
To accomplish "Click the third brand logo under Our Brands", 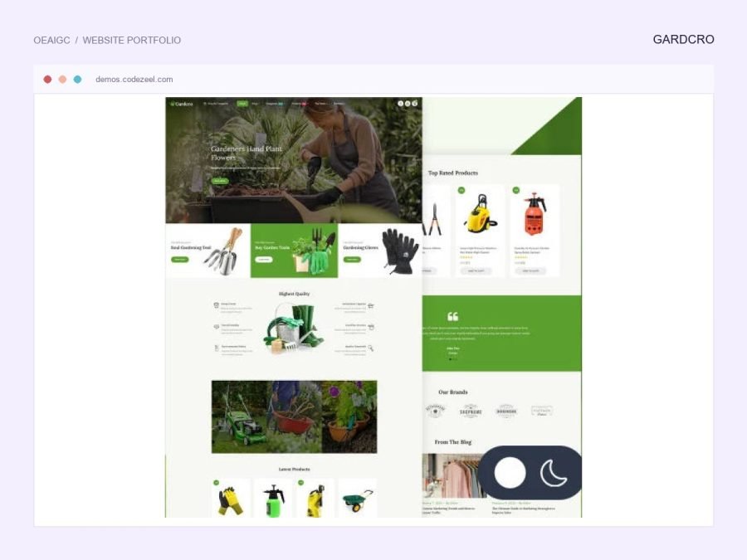I will point(506,411).
